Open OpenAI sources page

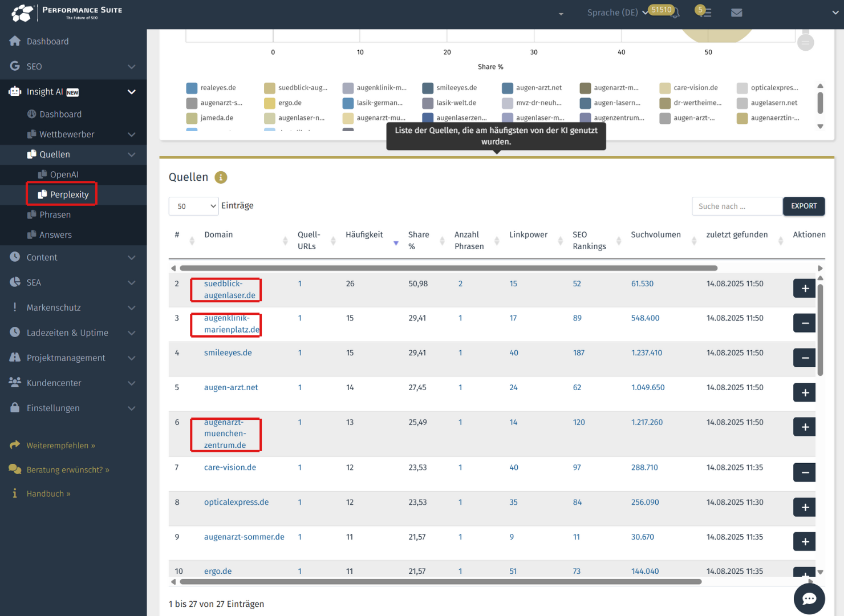tap(64, 175)
